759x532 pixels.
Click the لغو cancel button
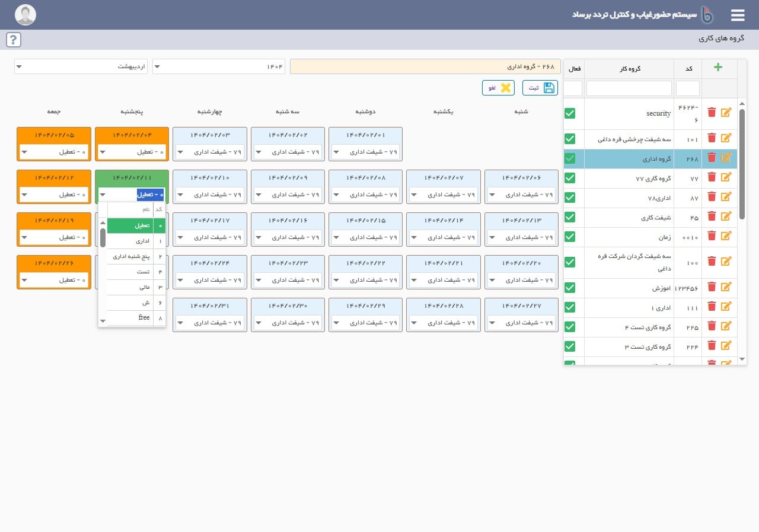pos(498,88)
